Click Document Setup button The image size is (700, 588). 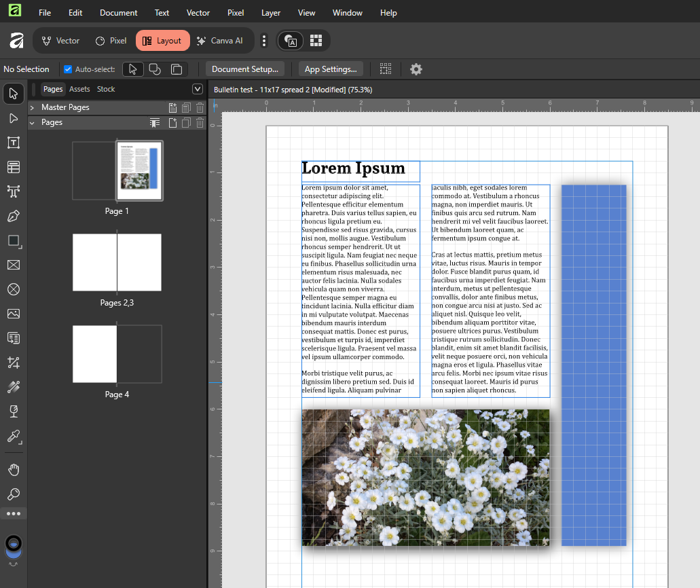click(x=244, y=69)
